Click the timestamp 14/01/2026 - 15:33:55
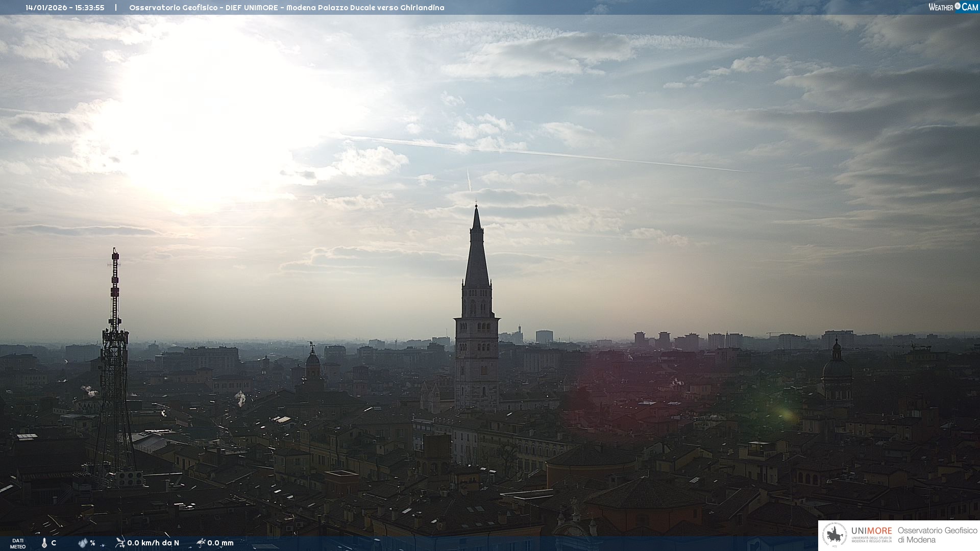This screenshot has width=980, height=551. (65, 8)
